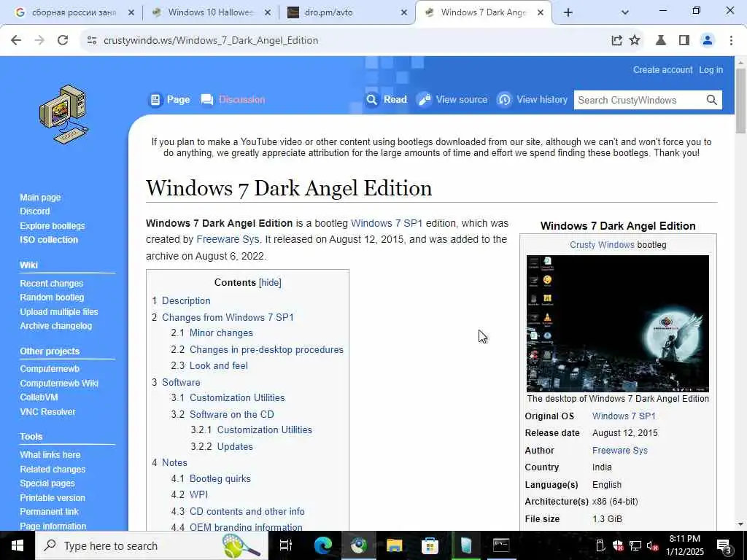
Task: Click the Search CrustyWindows input field
Action: [640, 100]
